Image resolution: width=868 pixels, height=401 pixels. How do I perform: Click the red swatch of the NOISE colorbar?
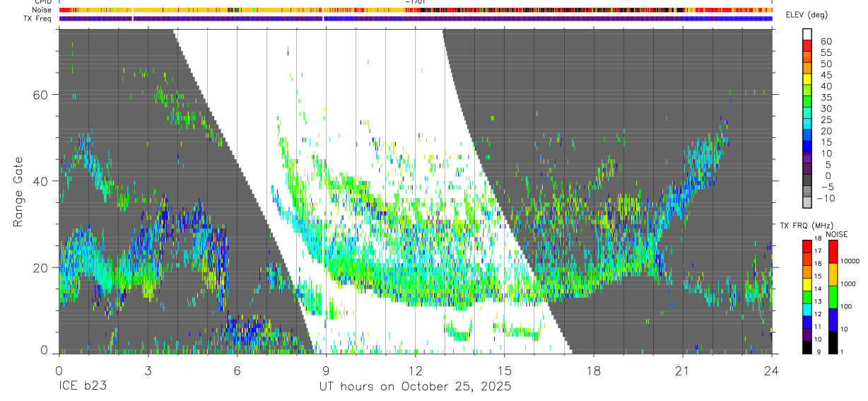click(833, 252)
